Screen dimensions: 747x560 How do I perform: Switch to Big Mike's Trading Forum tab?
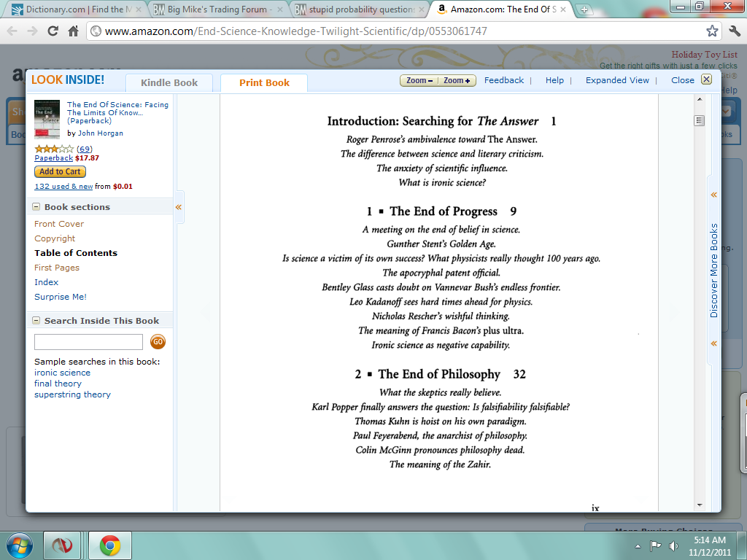(217, 9)
